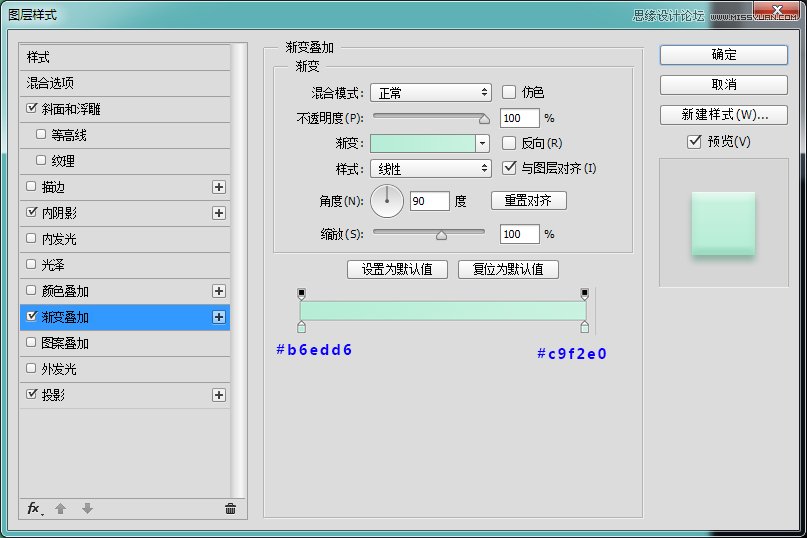This screenshot has width=807, height=538.
Task: Click the style preview thumbnail square
Action: (723, 223)
